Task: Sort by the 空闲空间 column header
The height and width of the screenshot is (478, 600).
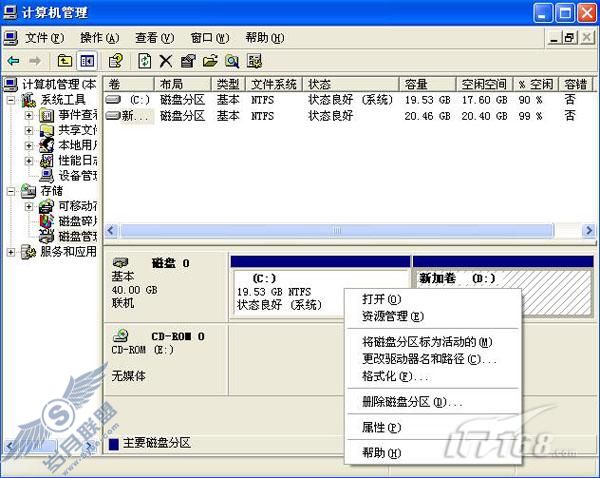Action: coord(484,84)
